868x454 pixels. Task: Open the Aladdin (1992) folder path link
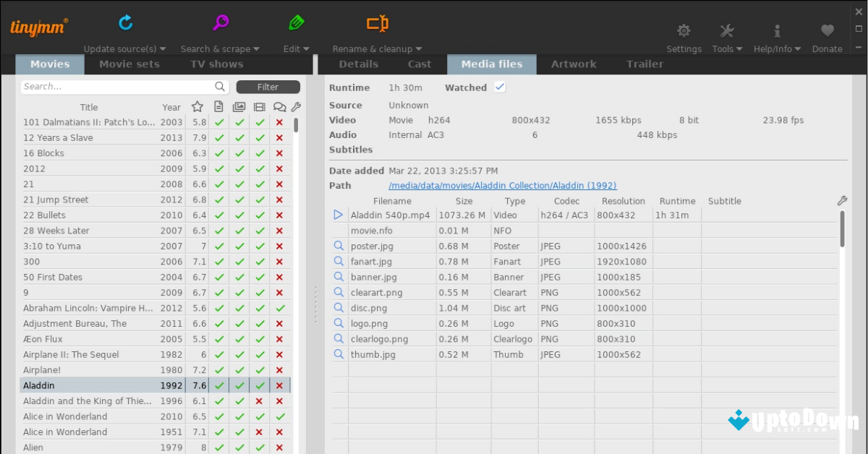click(502, 185)
